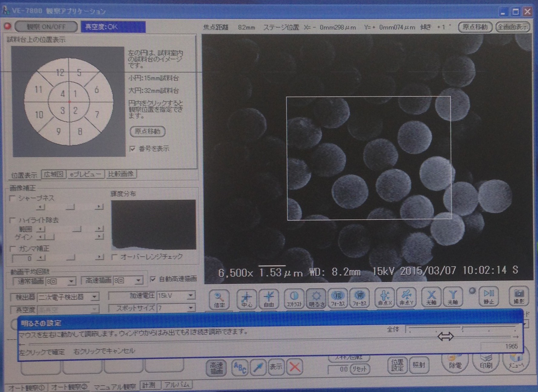This screenshot has width=538, height=392.
Task: Open the 高速描画 count dropdown
Action: coord(138,280)
